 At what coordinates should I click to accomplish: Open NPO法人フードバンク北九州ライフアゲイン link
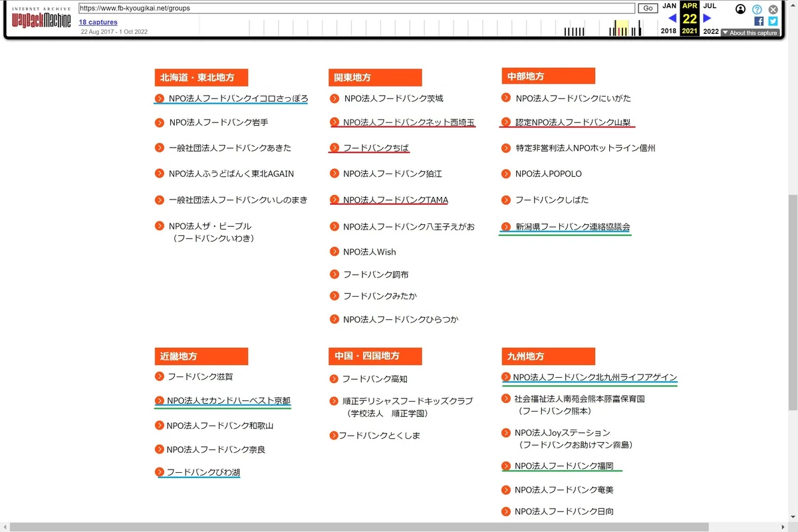[595, 377]
